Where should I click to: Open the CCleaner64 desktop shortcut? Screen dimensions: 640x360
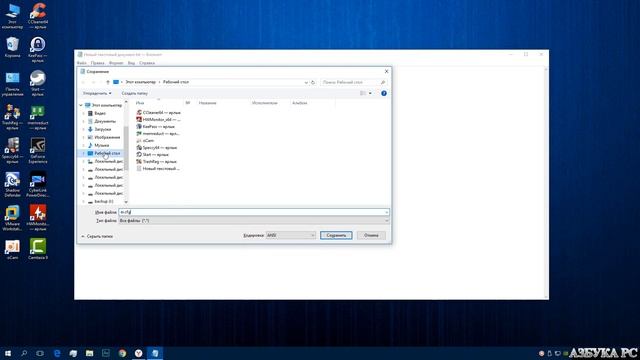coord(38,16)
